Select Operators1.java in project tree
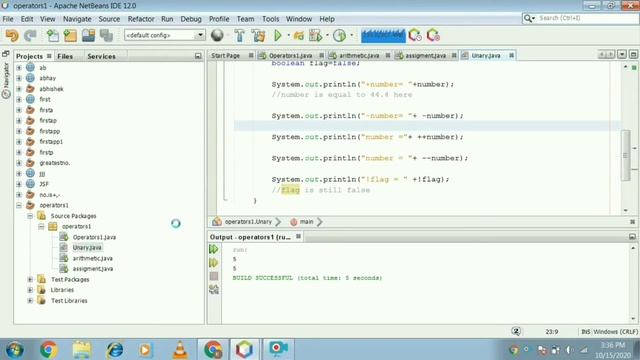The width and height of the screenshot is (640, 360). [94, 237]
